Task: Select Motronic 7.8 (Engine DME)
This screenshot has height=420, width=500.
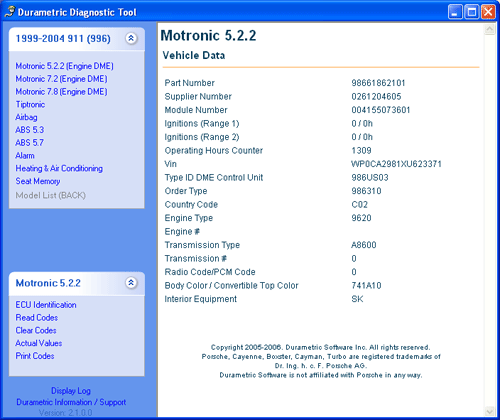Action: coord(61,91)
